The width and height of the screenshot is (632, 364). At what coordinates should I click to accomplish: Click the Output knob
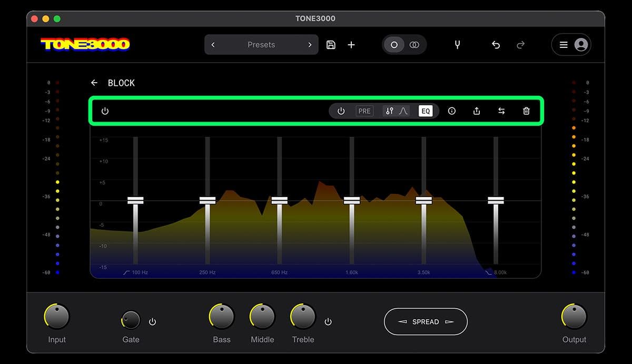574,317
